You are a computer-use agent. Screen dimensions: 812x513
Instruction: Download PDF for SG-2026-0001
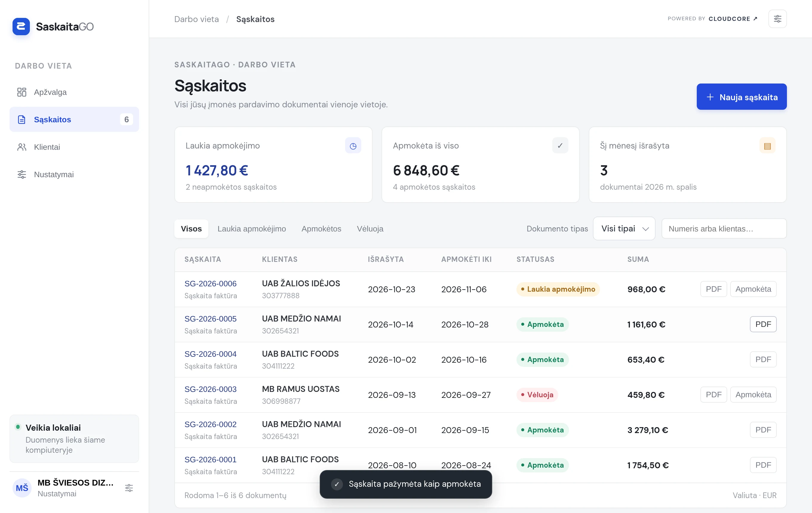click(x=763, y=465)
